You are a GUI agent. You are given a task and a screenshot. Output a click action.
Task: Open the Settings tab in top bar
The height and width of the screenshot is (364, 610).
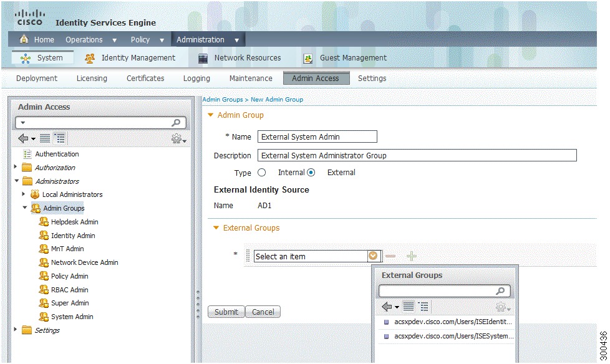coord(372,79)
